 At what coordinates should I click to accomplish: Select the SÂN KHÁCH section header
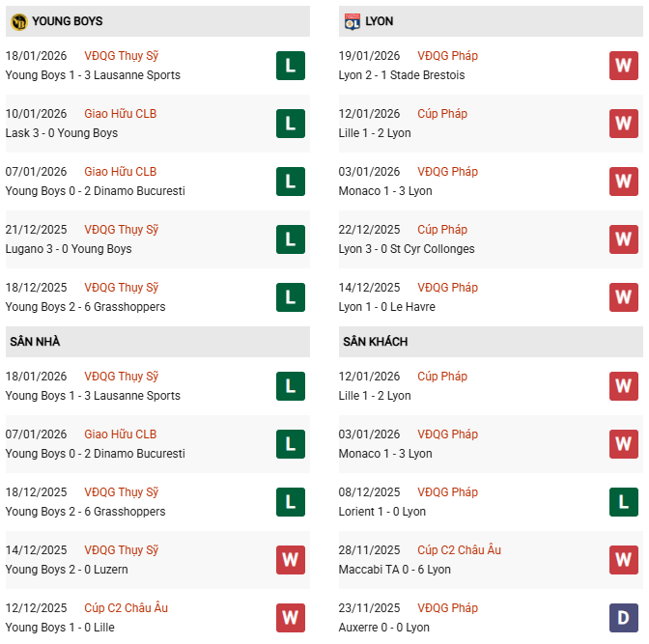(375, 342)
